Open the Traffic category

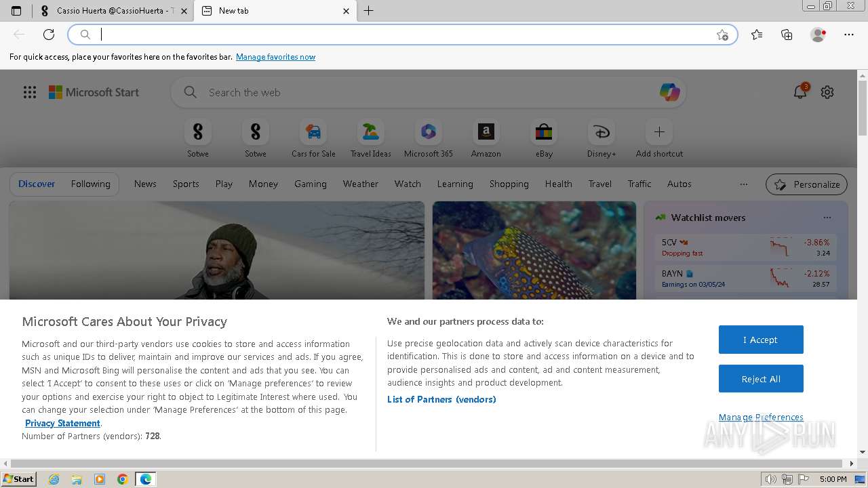click(639, 184)
